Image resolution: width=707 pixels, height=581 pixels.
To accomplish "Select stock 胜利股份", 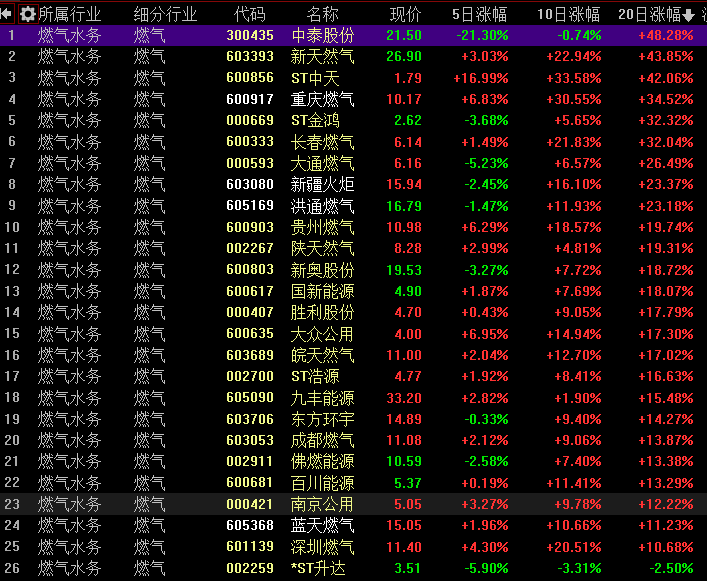I will 323,312.
